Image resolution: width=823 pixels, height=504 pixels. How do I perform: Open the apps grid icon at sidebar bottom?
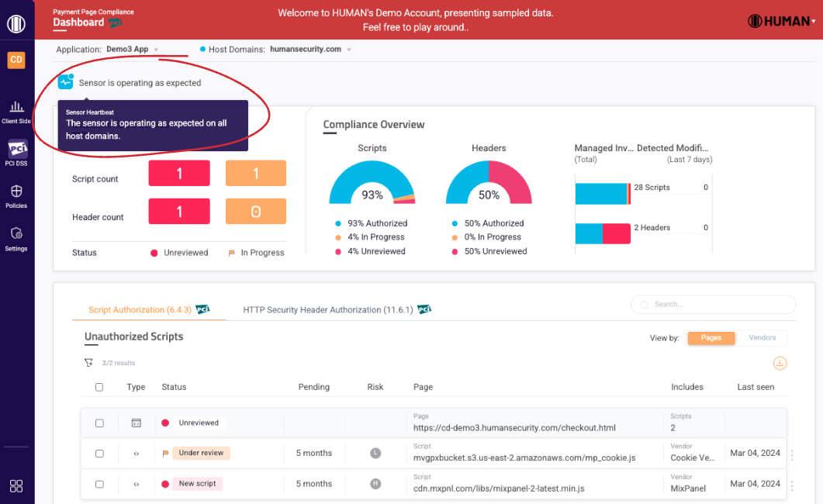pyautogui.click(x=16, y=485)
